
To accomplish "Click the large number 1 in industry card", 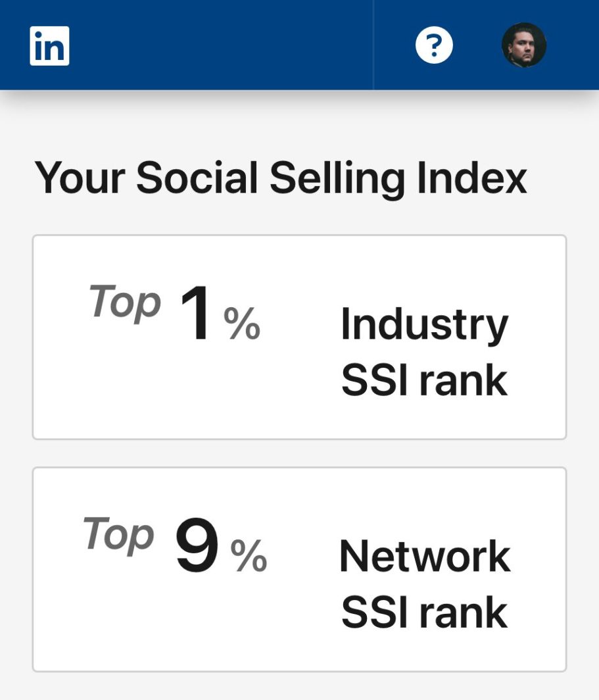I will (x=195, y=313).
